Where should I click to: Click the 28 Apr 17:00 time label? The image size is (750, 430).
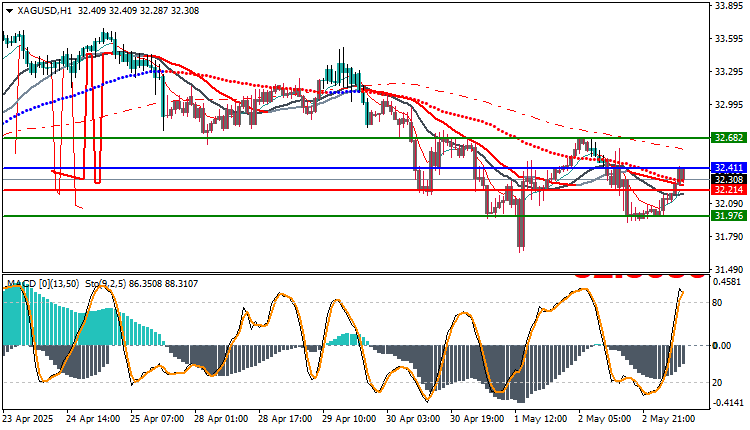pos(285,419)
